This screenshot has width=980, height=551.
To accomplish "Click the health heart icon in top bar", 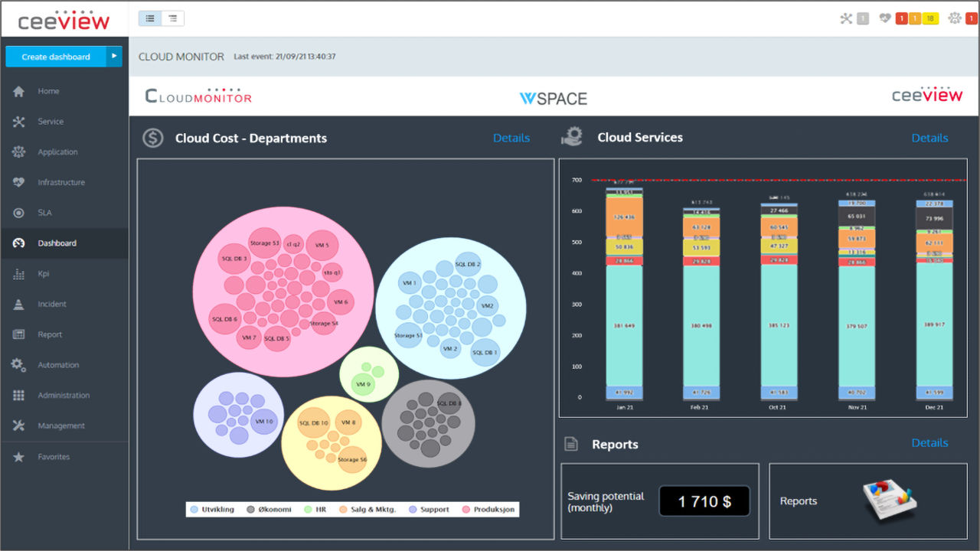I will click(886, 18).
